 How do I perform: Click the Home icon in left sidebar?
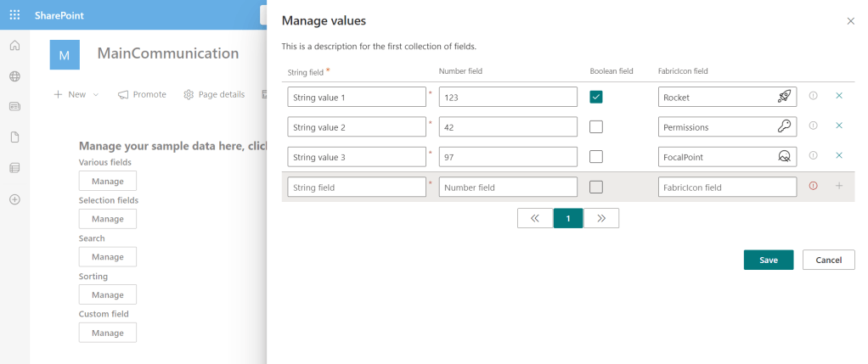click(14, 46)
